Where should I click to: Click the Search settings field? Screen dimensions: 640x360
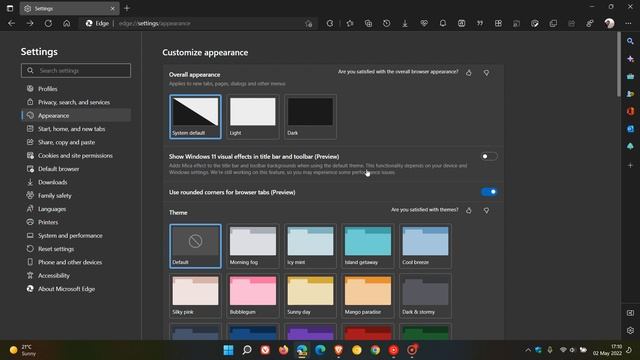pyautogui.click(x=76, y=71)
